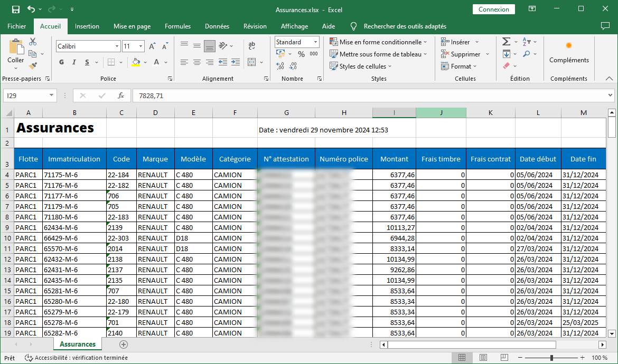
Task: Open the Calibri font name dropdown
Action: click(x=117, y=46)
